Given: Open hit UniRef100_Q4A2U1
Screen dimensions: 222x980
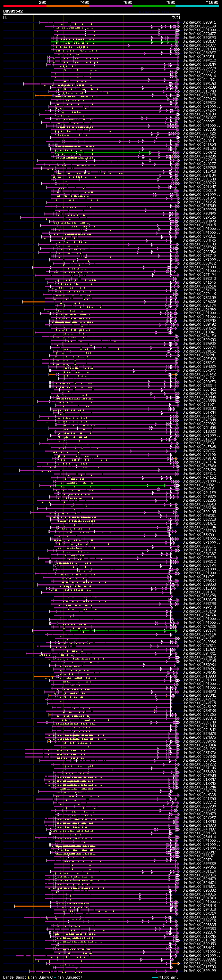Looking at the screenshot, I should (199, 141).
